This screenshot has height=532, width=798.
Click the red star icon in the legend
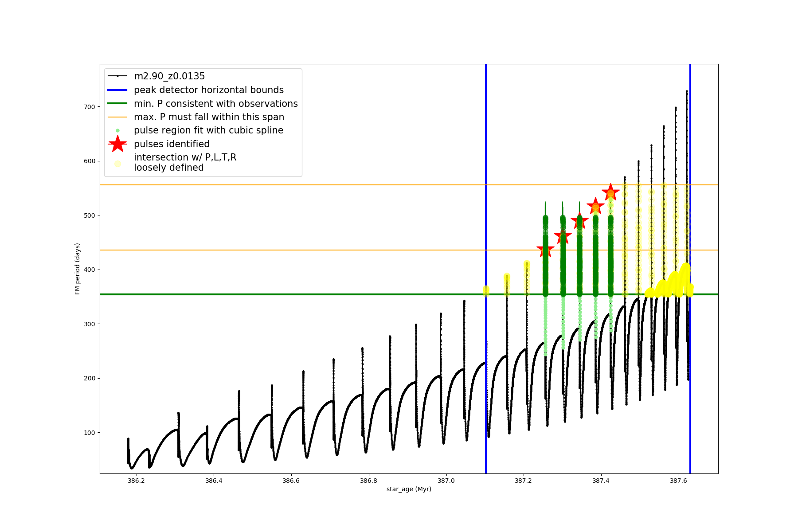(x=117, y=144)
